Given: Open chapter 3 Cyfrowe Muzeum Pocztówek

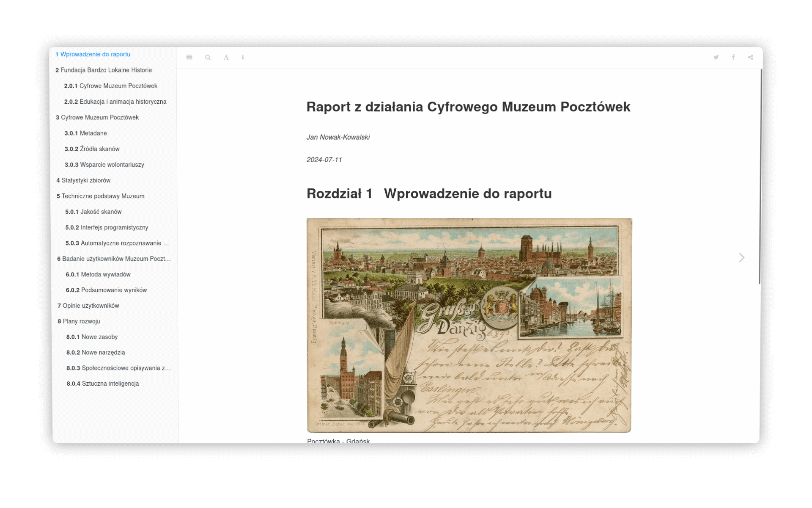Looking at the screenshot, I should coord(97,117).
